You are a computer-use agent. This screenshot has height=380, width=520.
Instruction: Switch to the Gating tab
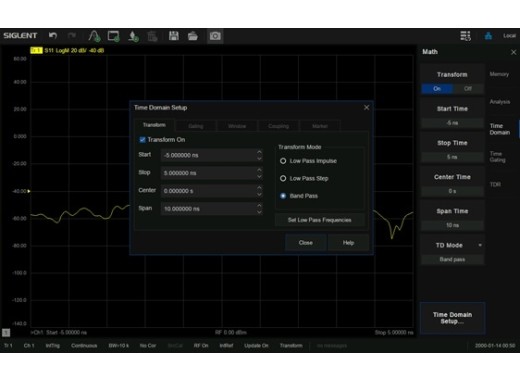click(x=196, y=126)
